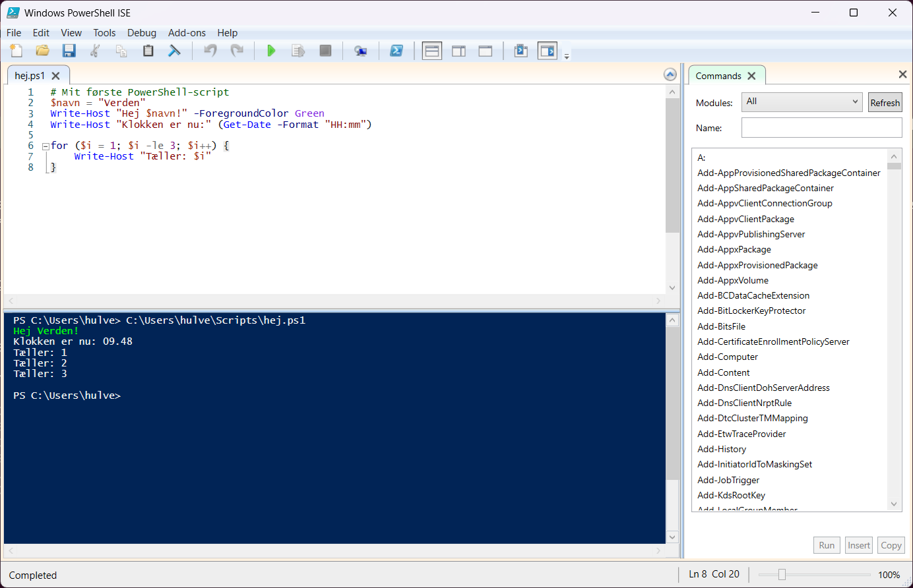Open the View menu
The image size is (913, 588).
71,33
